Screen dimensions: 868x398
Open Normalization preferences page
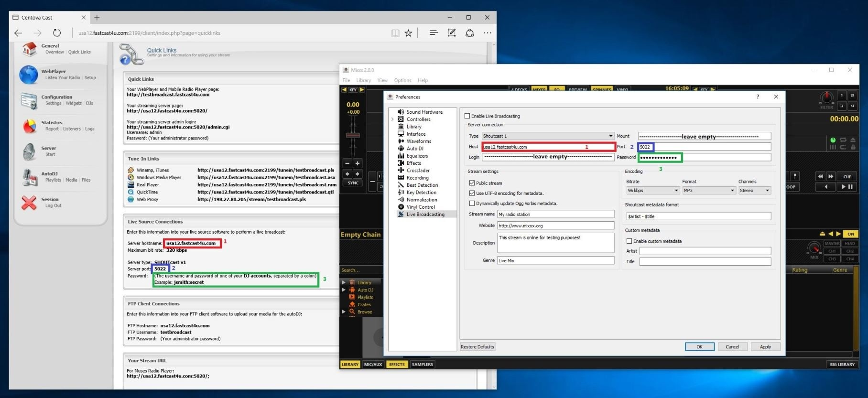pos(422,200)
